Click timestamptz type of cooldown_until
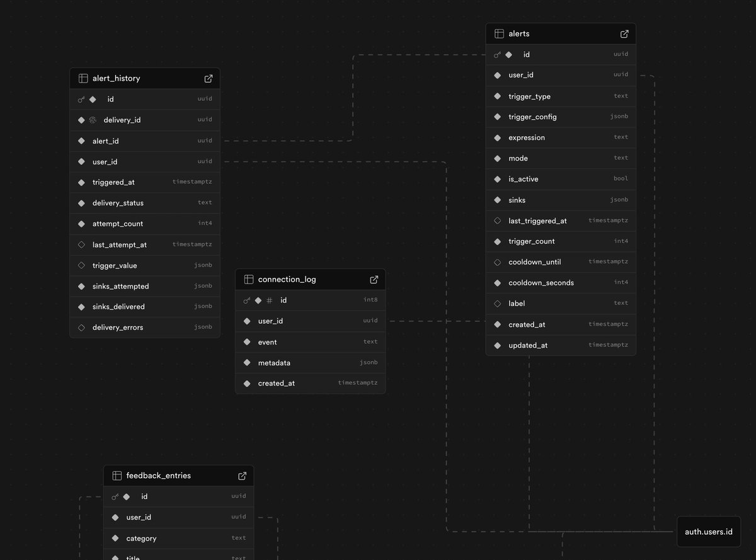 [609, 261]
